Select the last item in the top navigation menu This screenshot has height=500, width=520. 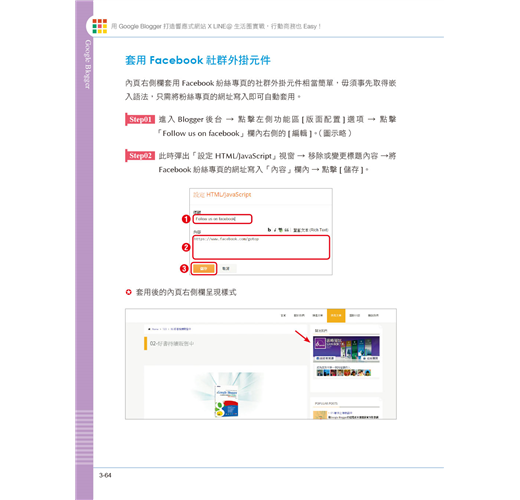pyautogui.click(x=373, y=315)
